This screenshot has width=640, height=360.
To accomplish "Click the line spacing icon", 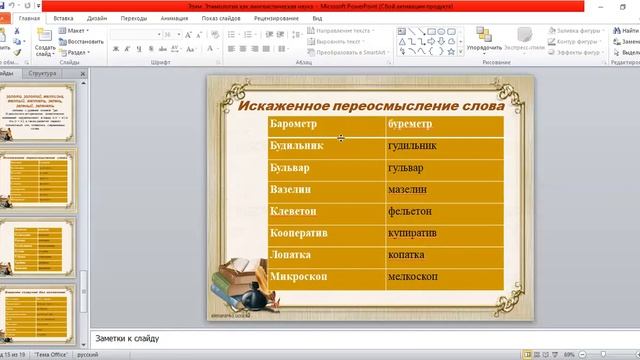I will (297, 35).
